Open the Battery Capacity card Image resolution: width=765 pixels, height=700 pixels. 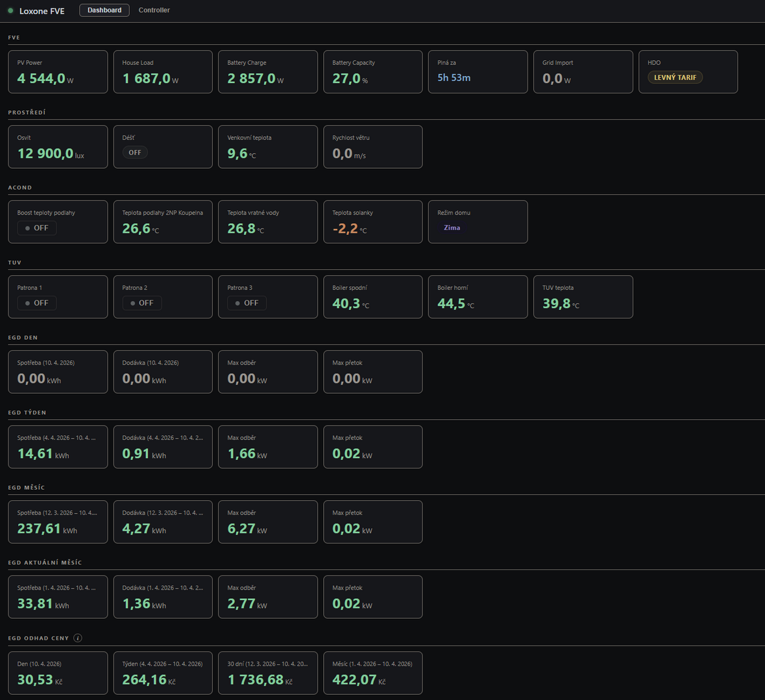(x=372, y=72)
